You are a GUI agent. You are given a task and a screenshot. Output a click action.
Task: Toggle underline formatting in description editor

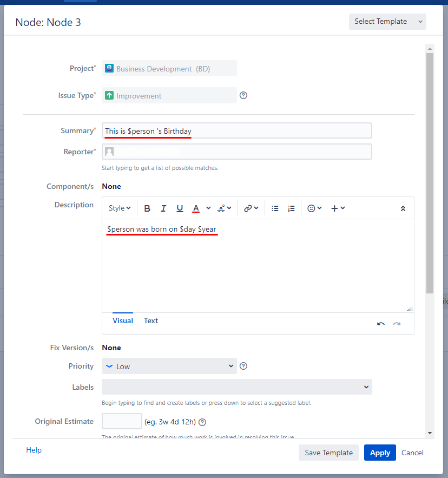point(180,208)
